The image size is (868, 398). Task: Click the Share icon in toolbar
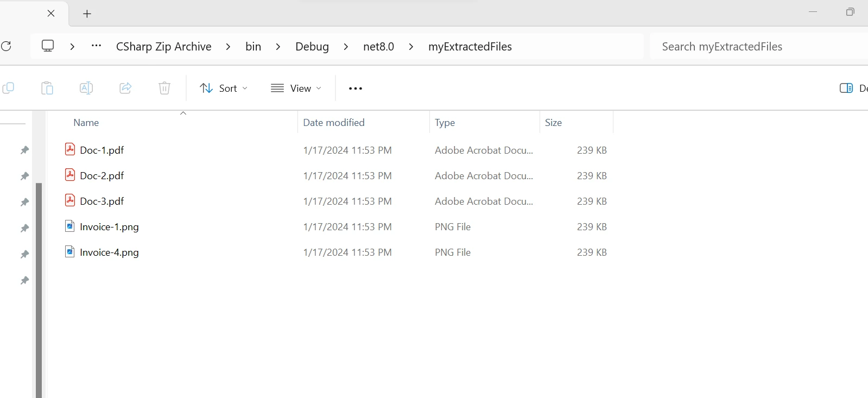(x=125, y=88)
